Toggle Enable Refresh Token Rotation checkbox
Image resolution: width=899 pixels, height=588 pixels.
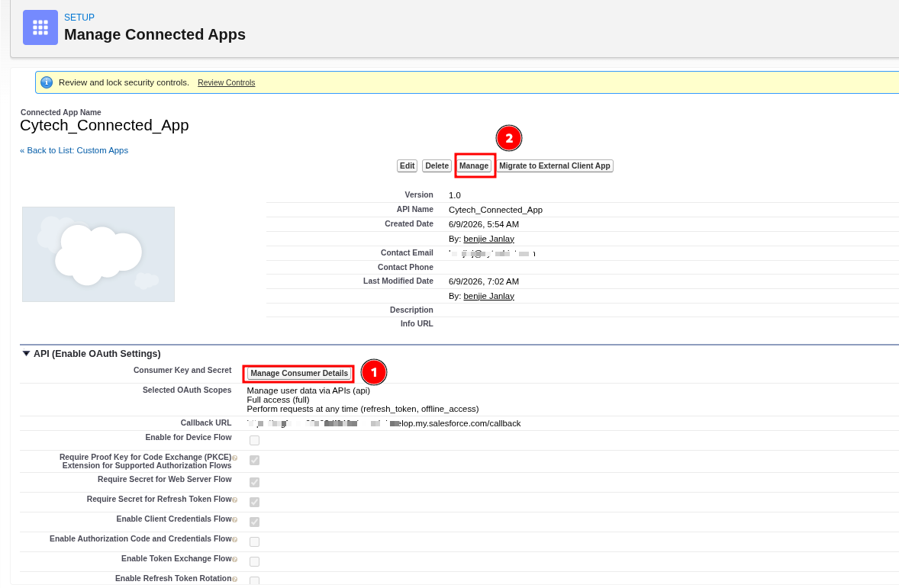pyautogui.click(x=255, y=580)
